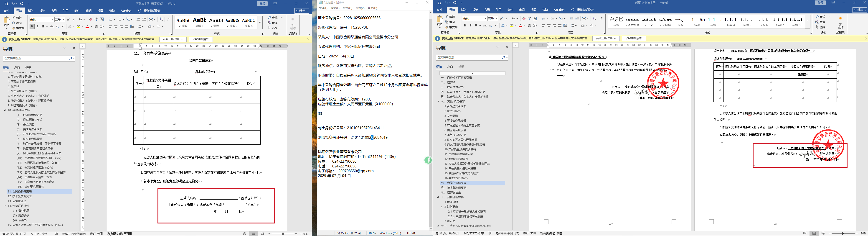
Task: Toggle subscript in the 商务技术册 Word window
Action: [58, 26]
